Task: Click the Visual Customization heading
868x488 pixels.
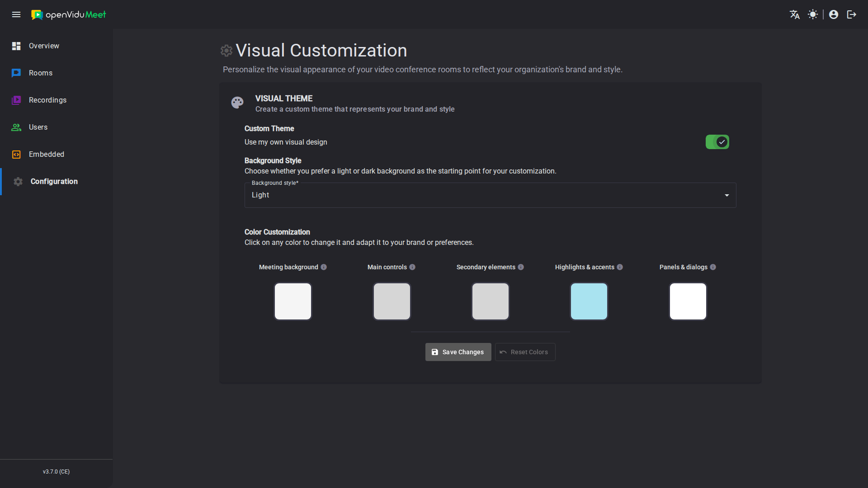Action: [x=321, y=51]
